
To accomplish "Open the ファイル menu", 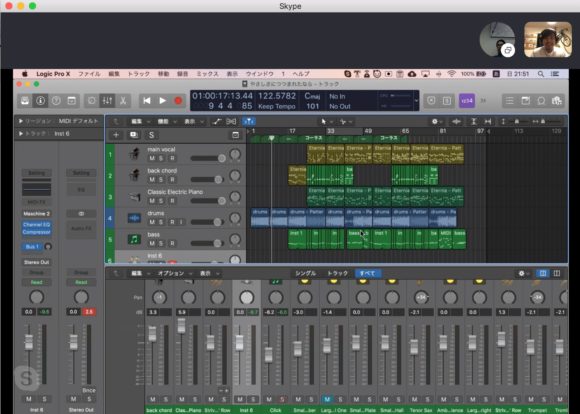I will 89,74.
